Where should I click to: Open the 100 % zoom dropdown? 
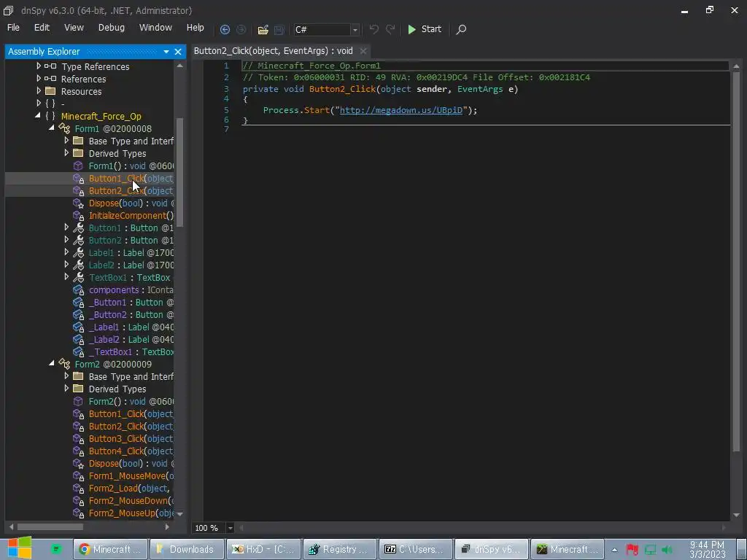[x=230, y=528]
